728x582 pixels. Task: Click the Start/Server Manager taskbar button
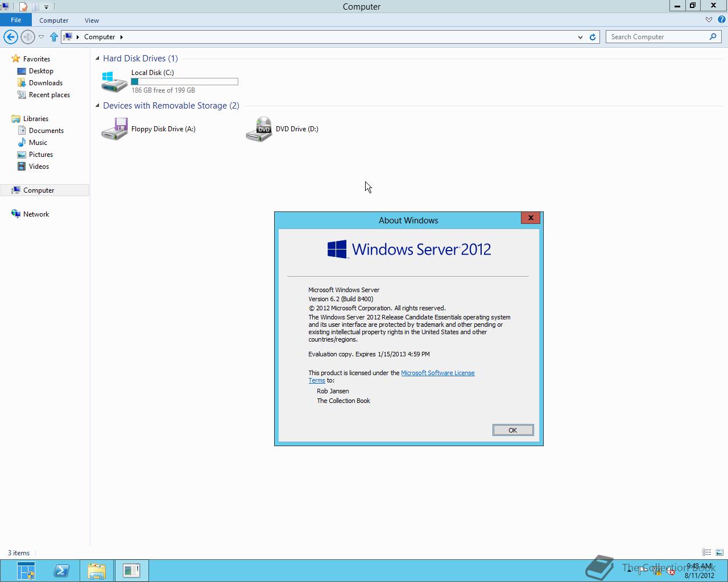click(x=26, y=571)
